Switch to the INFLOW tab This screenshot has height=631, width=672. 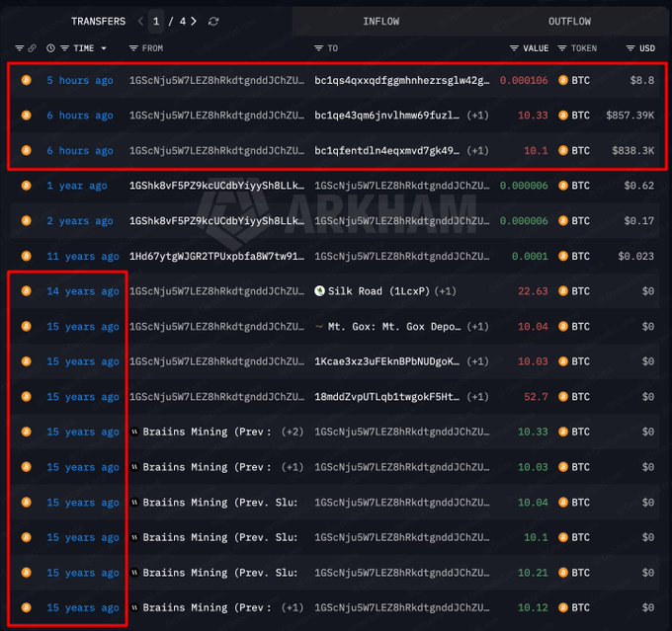coord(381,22)
